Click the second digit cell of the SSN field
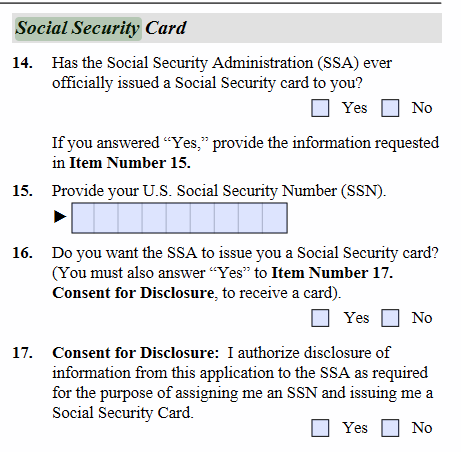This screenshot has height=452, width=461. [x=106, y=218]
